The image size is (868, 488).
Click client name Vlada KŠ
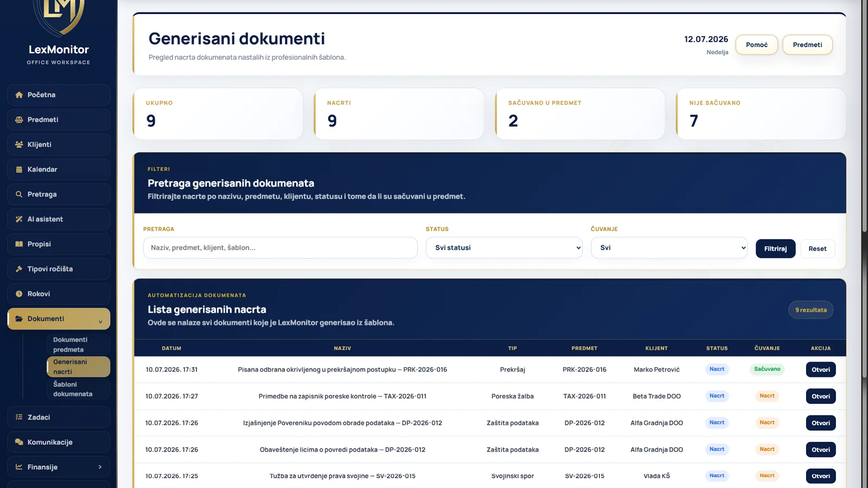click(x=656, y=476)
